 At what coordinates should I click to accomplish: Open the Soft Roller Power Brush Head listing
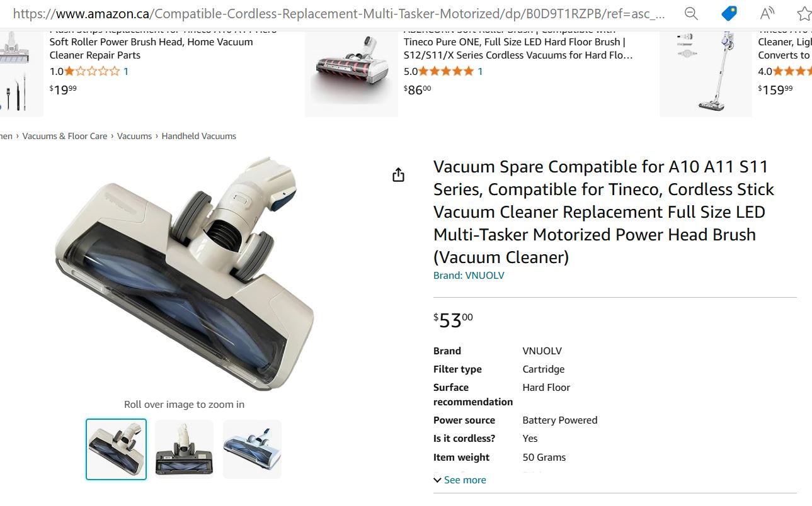point(150,42)
